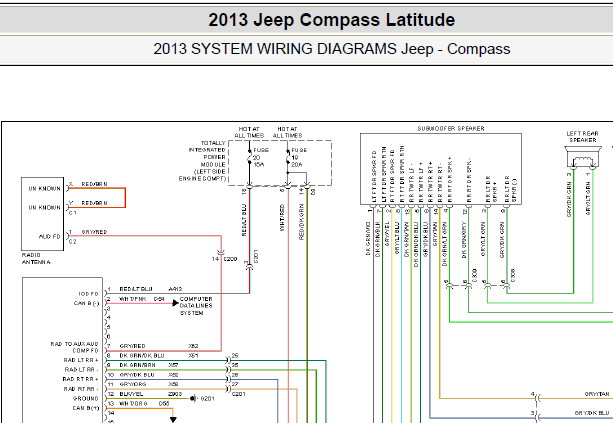Click the "RAD LT RR -" pin label
Viewport: 613px width, 423px height.
coord(81,369)
